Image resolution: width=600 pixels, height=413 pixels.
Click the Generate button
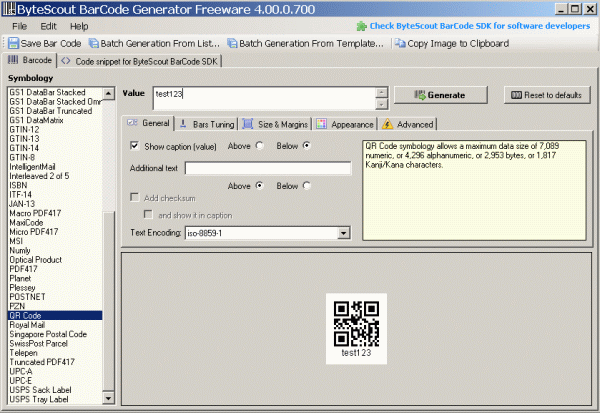441,95
